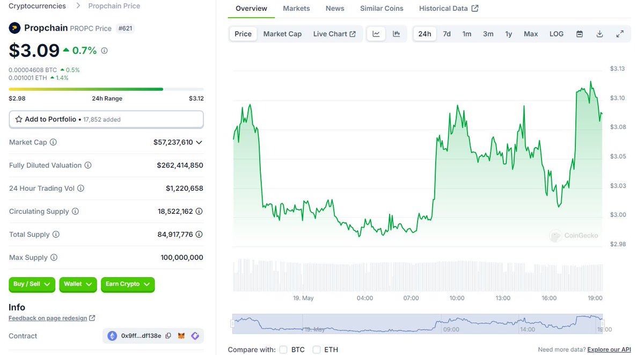Tick the BTC compare checkbox
The image size is (644, 355).
(283, 350)
